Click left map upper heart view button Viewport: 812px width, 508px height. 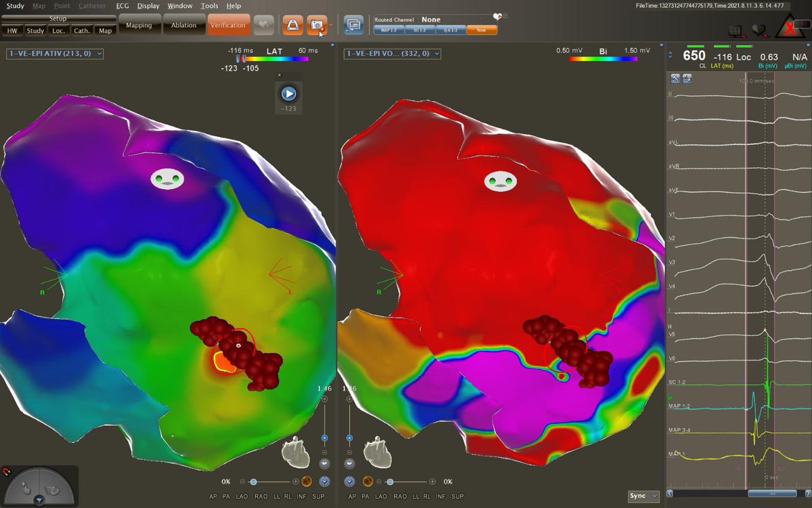point(324,464)
